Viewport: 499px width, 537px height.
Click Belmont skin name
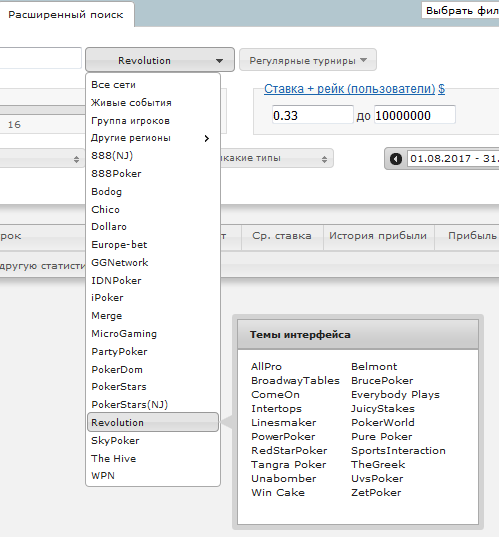pos(374,367)
